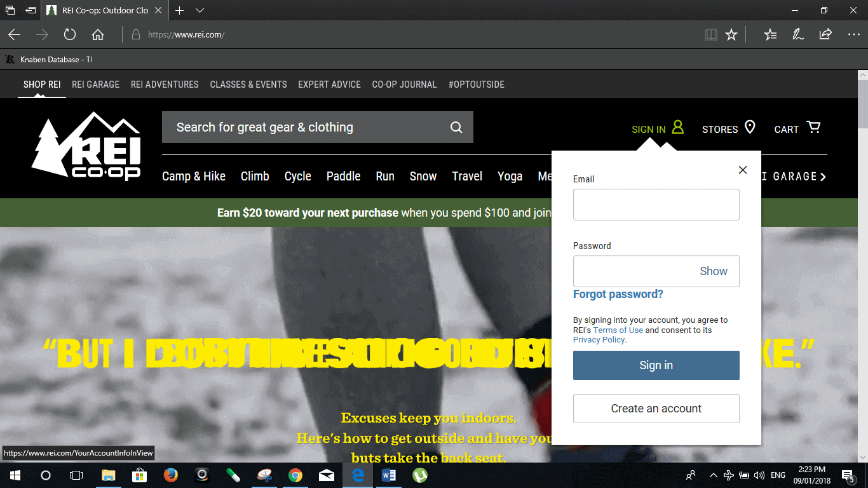The height and width of the screenshot is (488, 868).
Task: Open REI ADVENTURES in the top bar
Action: 165,84
